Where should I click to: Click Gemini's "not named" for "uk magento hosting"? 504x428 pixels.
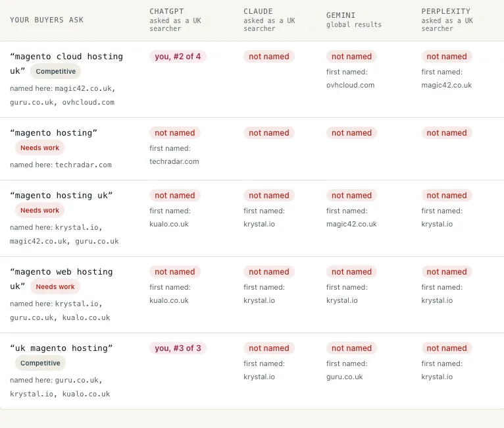tap(351, 348)
